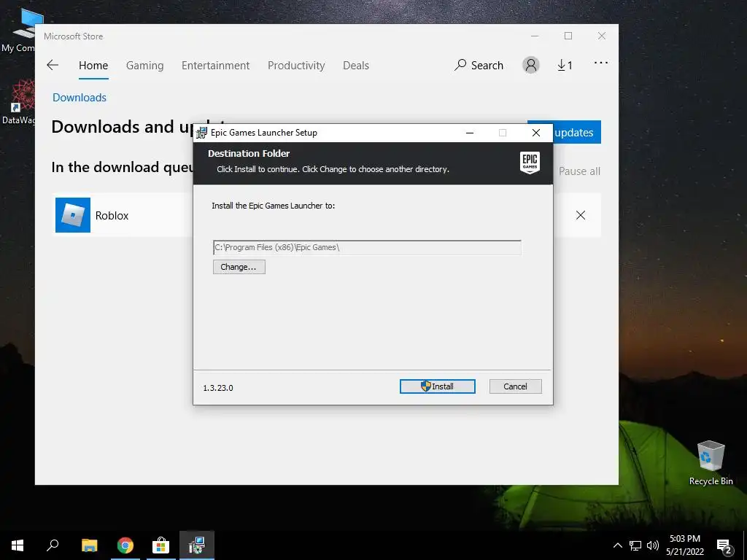Screen dimensions: 747x560
Task: Select the installer setup taskbar icon
Action: [x=197, y=545]
